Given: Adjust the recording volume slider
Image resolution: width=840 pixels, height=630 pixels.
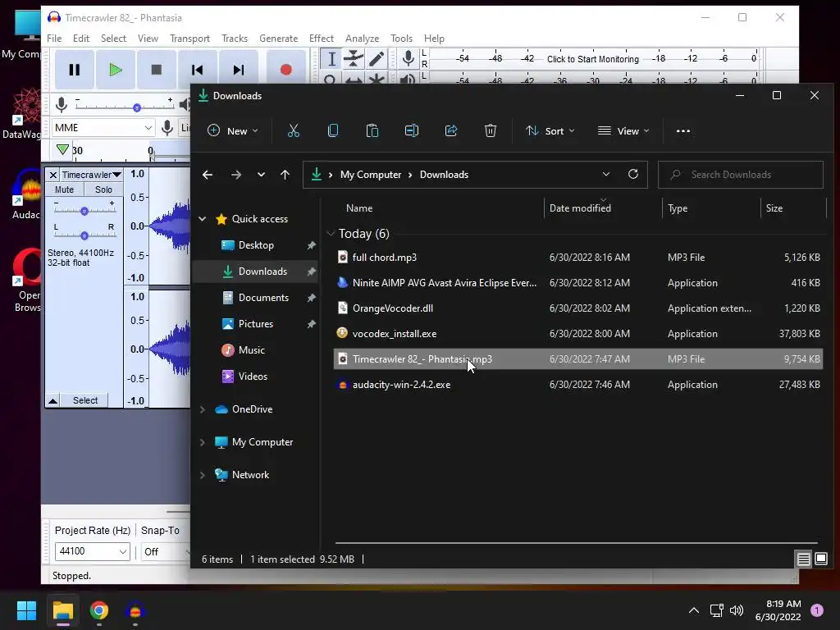Looking at the screenshot, I should click(x=137, y=107).
